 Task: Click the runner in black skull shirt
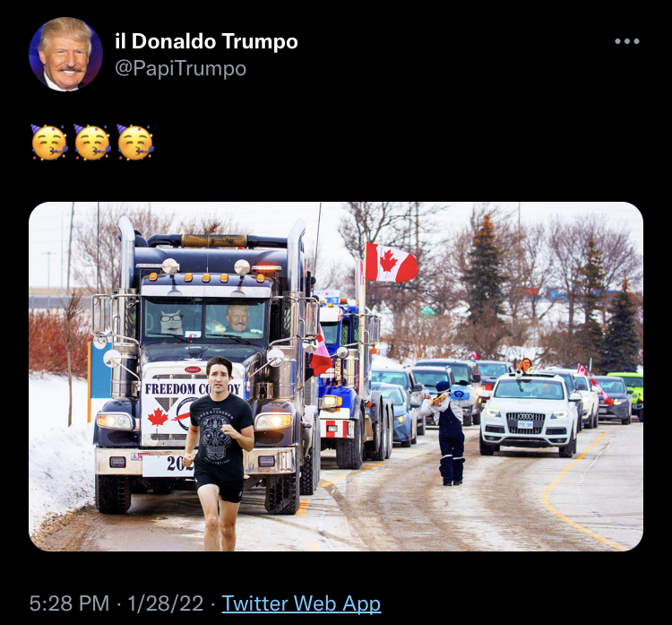pyautogui.click(x=220, y=454)
